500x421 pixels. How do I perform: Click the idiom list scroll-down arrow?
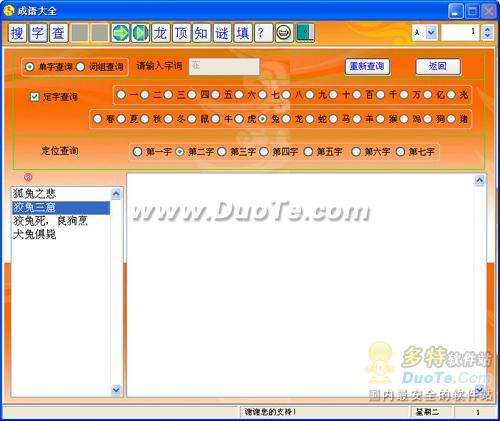tap(116, 389)
